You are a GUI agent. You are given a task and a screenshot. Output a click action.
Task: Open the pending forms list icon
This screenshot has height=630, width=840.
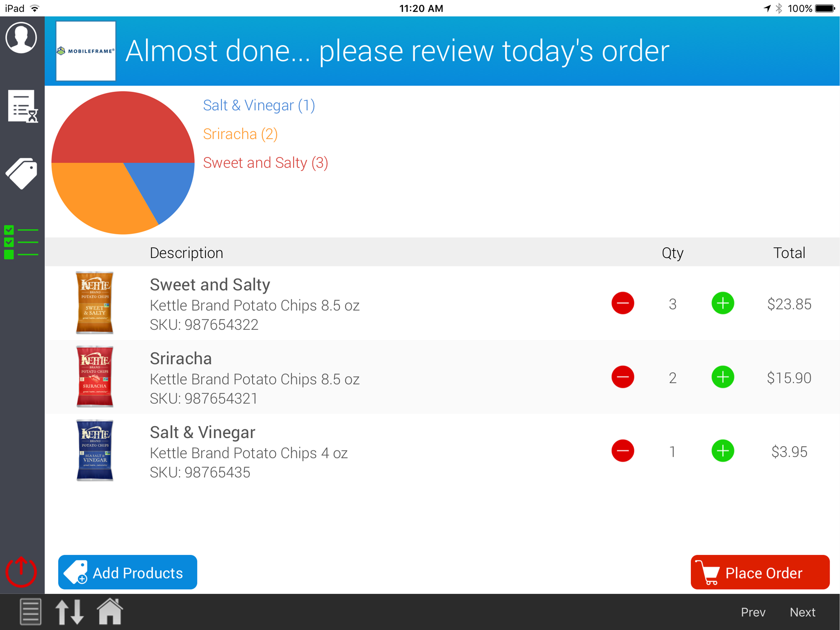(x=22, y=106)
